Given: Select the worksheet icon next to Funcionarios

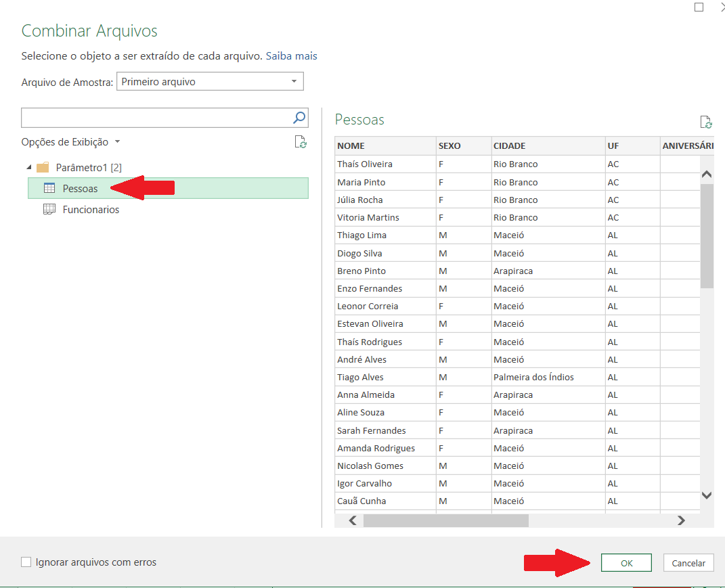Looking at the screenshot, I should click(x=49, y=210).
